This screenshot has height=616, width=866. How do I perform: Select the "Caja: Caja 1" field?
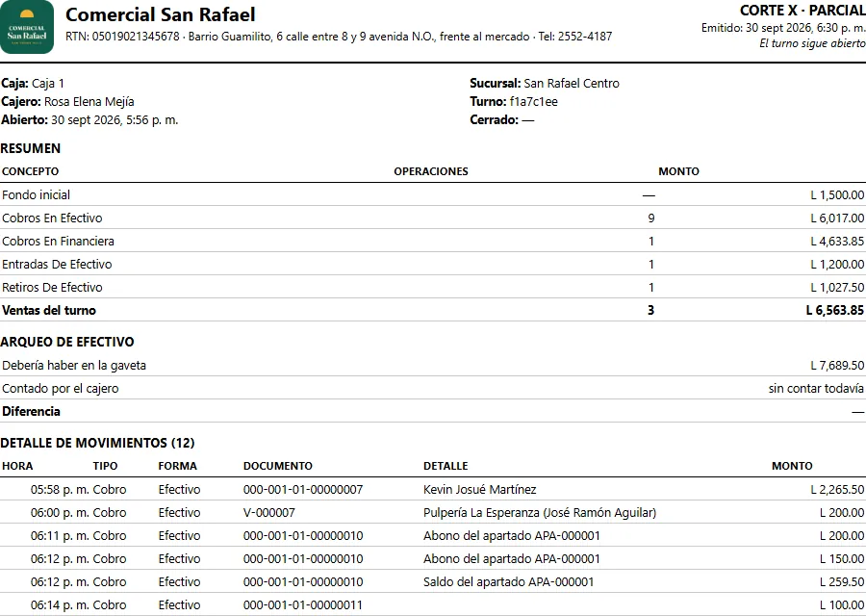(x=33, y=84)
